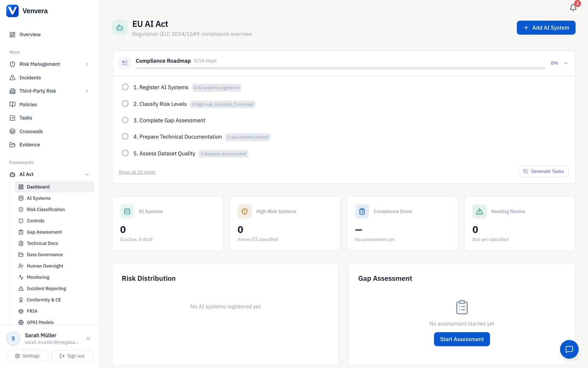Select the Dashboard menu item

coord(54,187)
